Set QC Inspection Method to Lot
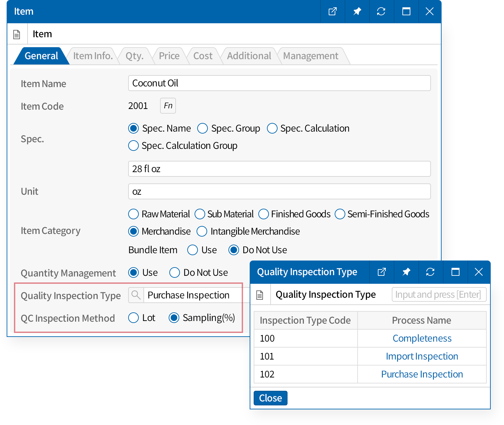The image size is (504, 425). (x=133, y=318)
